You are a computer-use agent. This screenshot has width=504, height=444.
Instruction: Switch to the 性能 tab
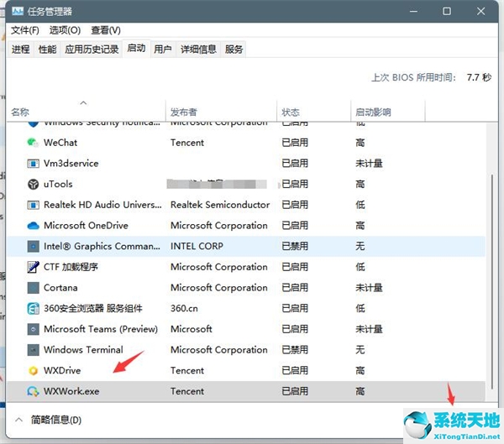point(47,50)
